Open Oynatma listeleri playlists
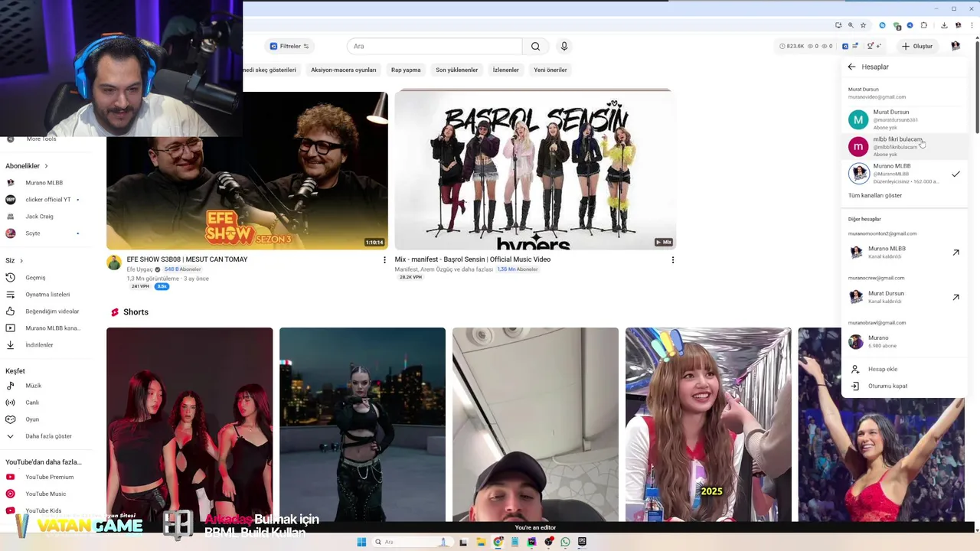This screenshot has width=980, height=551. (x=47, y=295)
